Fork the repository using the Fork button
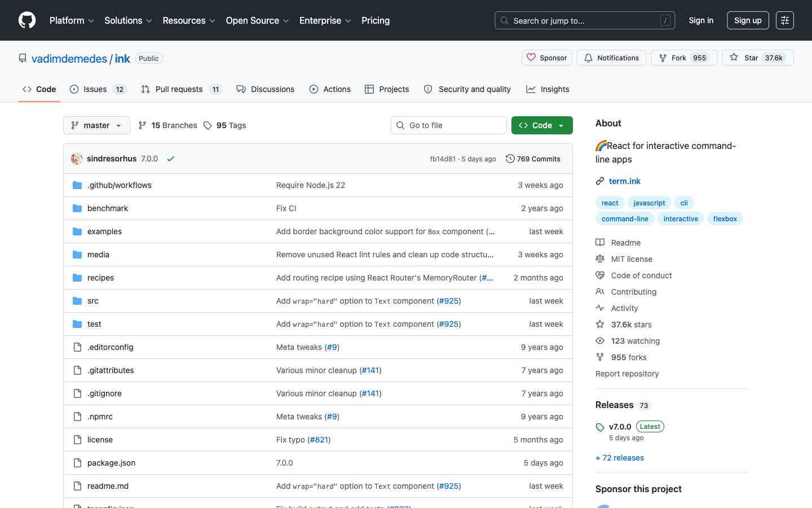 683,58
